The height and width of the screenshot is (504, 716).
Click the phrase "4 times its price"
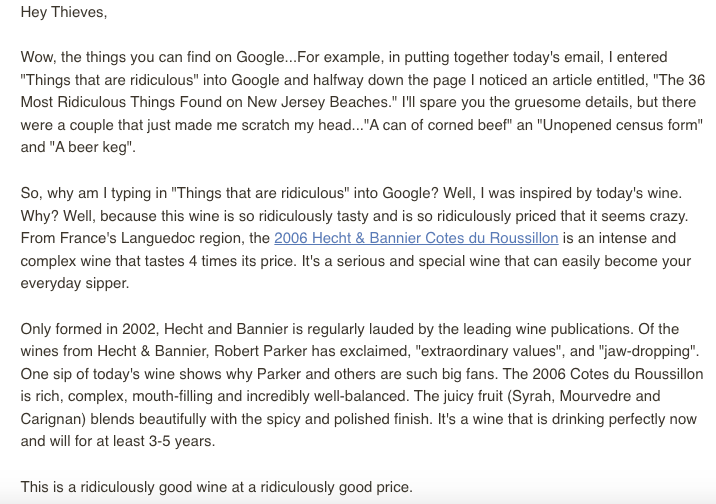coord(241,261)
